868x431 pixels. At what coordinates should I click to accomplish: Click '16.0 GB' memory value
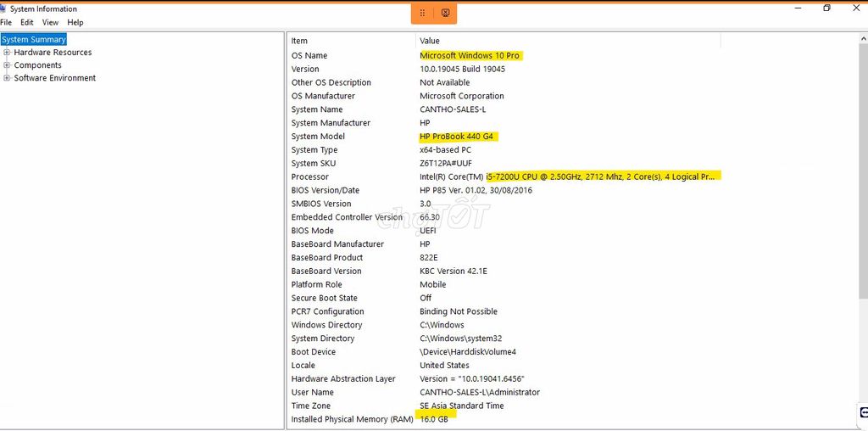click(x=434, y=419)
